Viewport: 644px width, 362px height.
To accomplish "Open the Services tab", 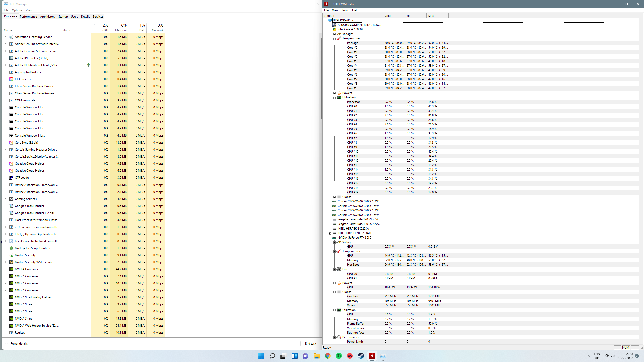I will (98, 17).
